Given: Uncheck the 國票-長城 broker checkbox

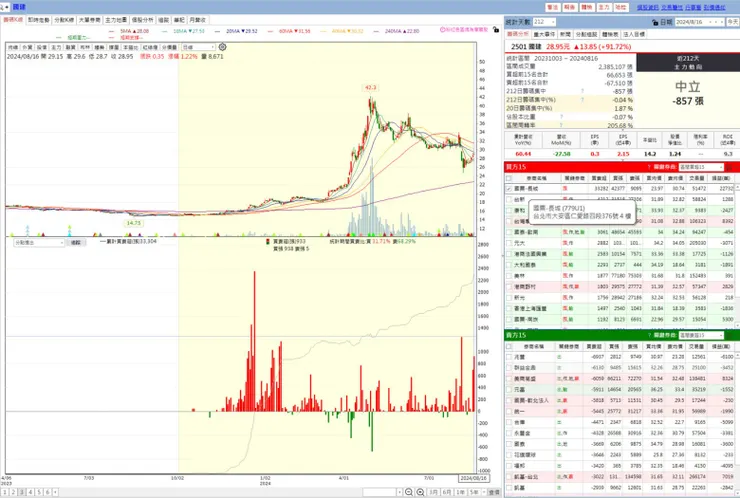Looking at the screenshot, I should coord(509,188).
